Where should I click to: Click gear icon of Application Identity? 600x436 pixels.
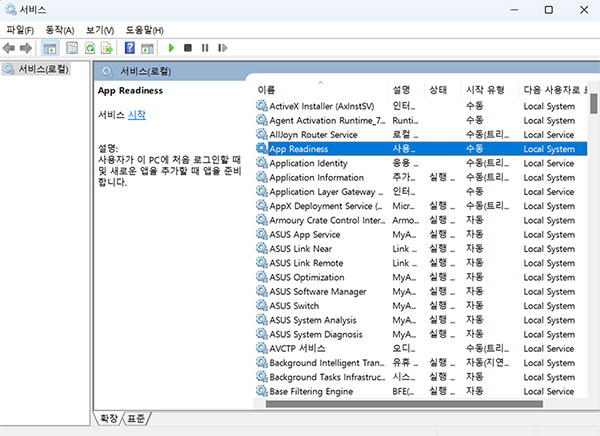point(262,163)
